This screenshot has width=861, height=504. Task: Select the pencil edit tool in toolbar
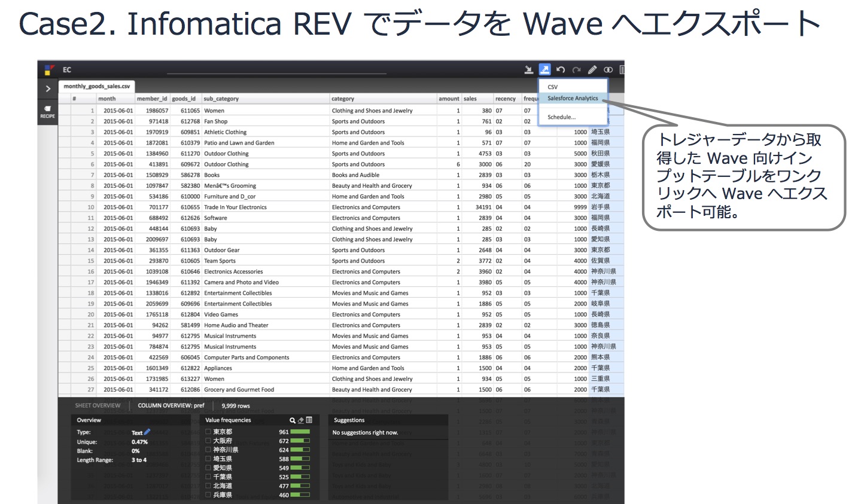tap(592, 70)
